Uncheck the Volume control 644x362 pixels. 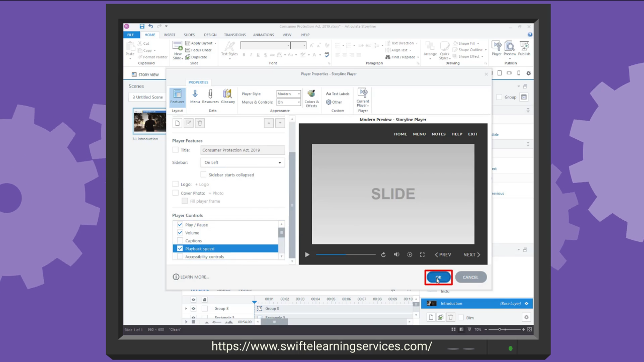180,233
